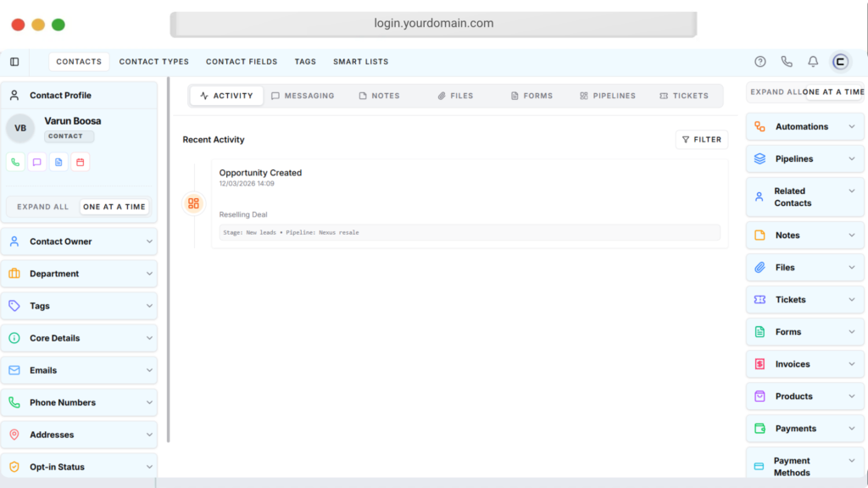Expand the Invoices section

[804, 364]
